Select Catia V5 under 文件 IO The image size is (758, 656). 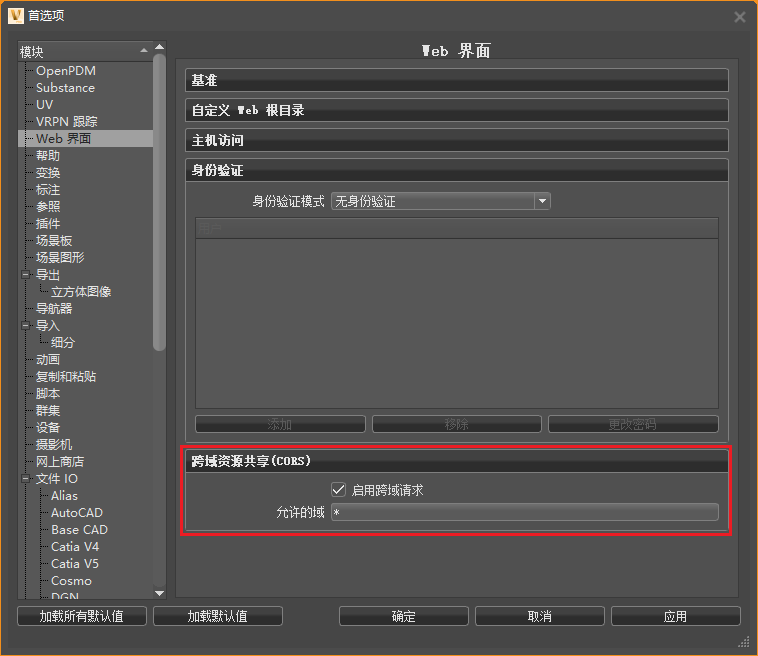[x=75, y=564]
